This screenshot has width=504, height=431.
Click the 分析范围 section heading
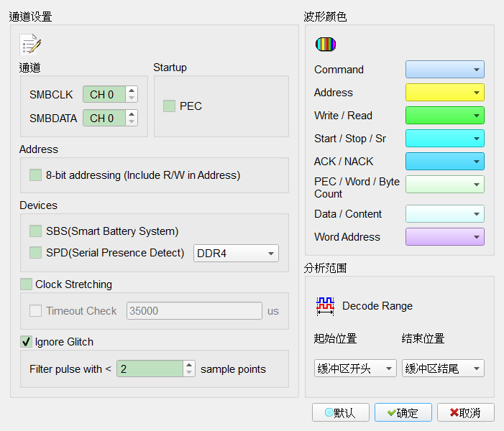[325, 268]
